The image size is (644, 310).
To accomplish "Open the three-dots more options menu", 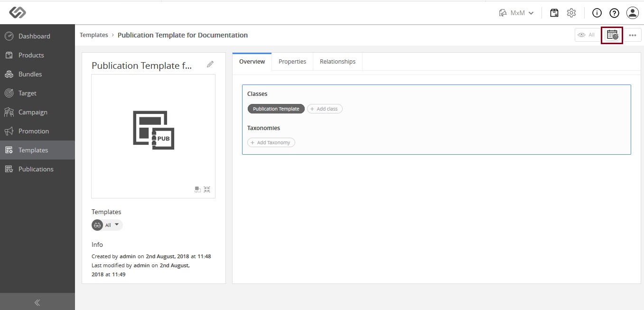I will tap(632, 35).
